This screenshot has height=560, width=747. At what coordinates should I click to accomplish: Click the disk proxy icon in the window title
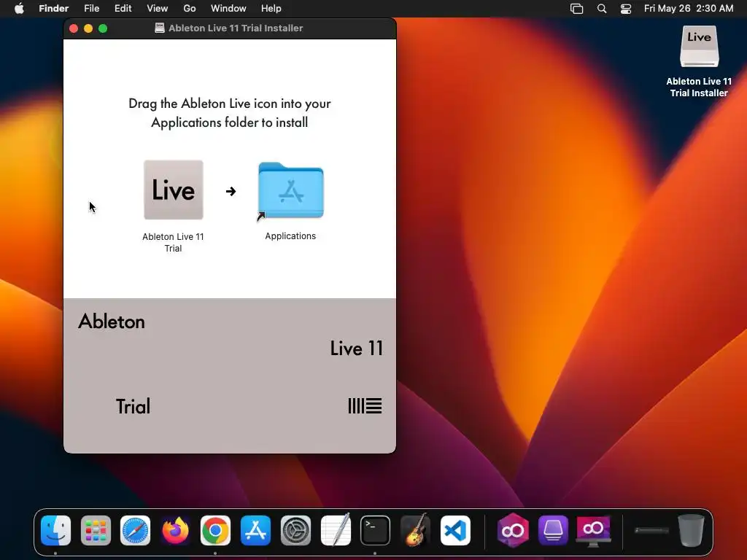tap(160, 28)
